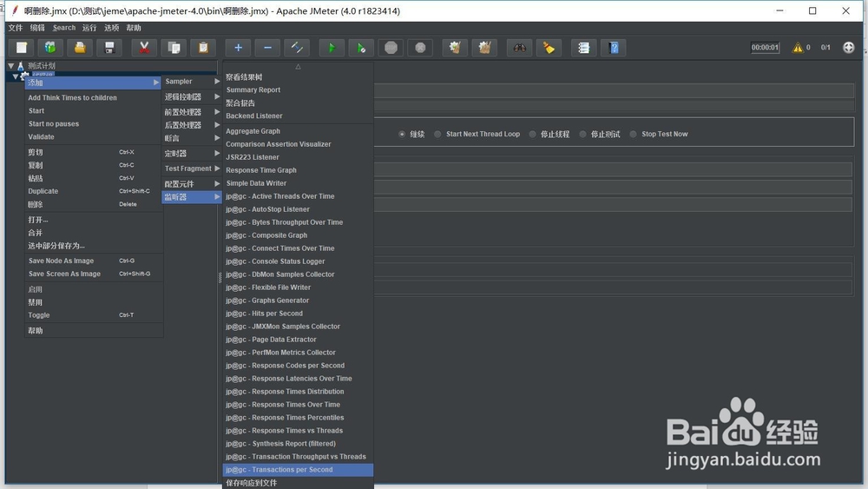Open Search with binoculars icon
Image resolution: width=868 pixels, height=489 pixels.
[519, 48]
